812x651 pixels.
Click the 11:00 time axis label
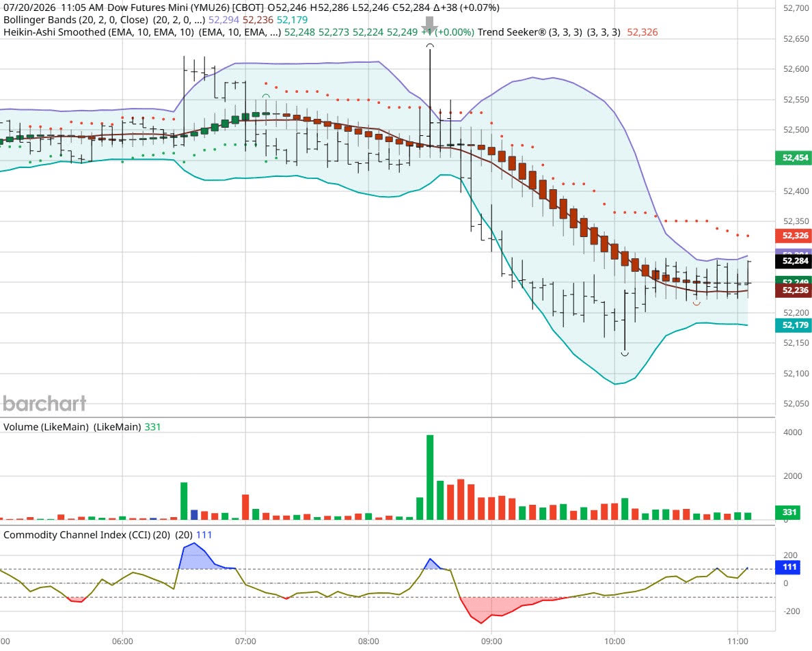pyautogui.click(x=737, y=641)
